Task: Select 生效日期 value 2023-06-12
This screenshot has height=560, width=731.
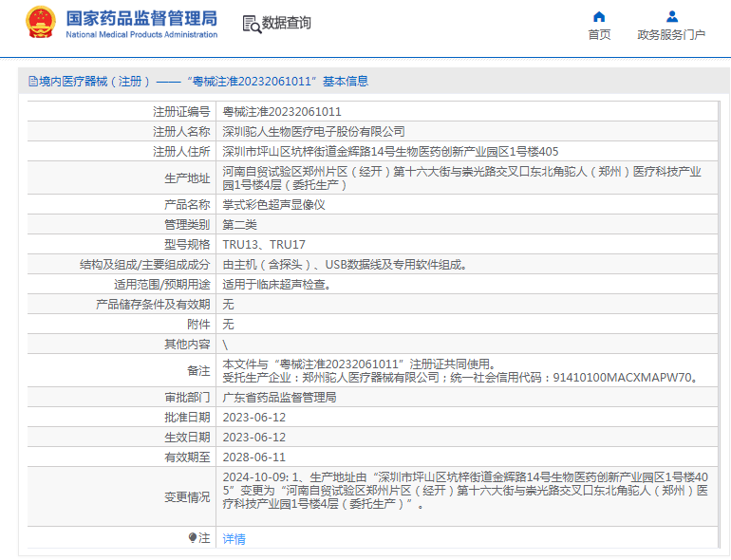Action: tap(254, 438)
